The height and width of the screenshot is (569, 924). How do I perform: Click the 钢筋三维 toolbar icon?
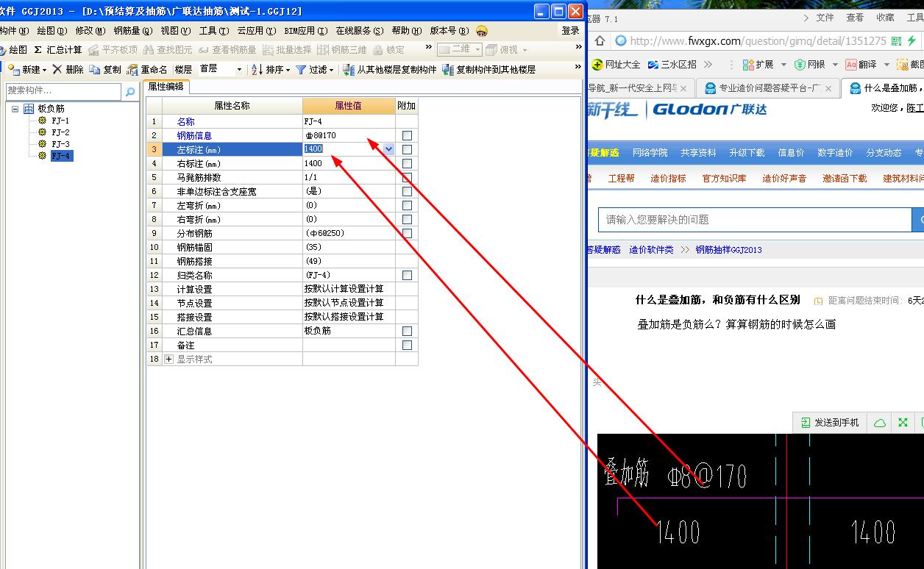(323, 50)
